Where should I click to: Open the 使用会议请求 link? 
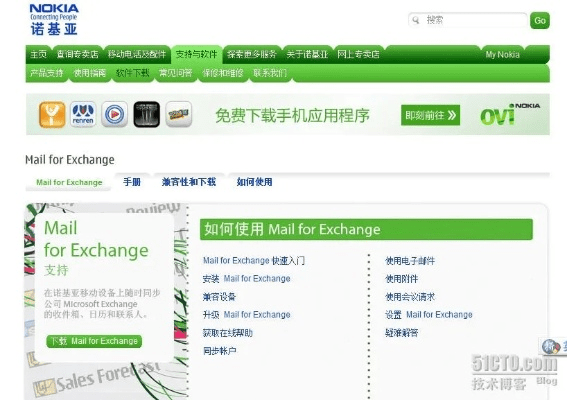coord(410,297)
